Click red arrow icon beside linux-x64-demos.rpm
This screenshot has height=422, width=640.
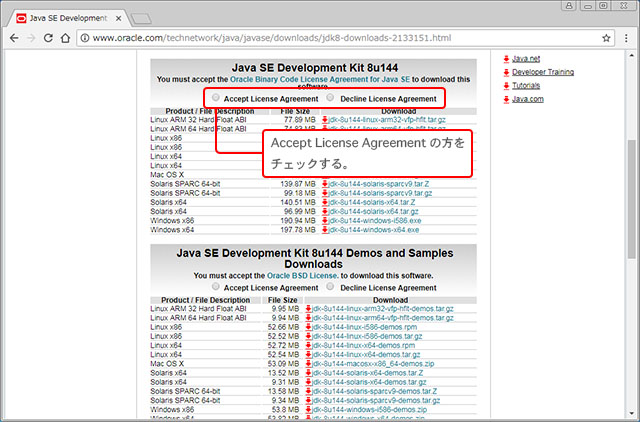pyautogui.click(x=309, y=346)
